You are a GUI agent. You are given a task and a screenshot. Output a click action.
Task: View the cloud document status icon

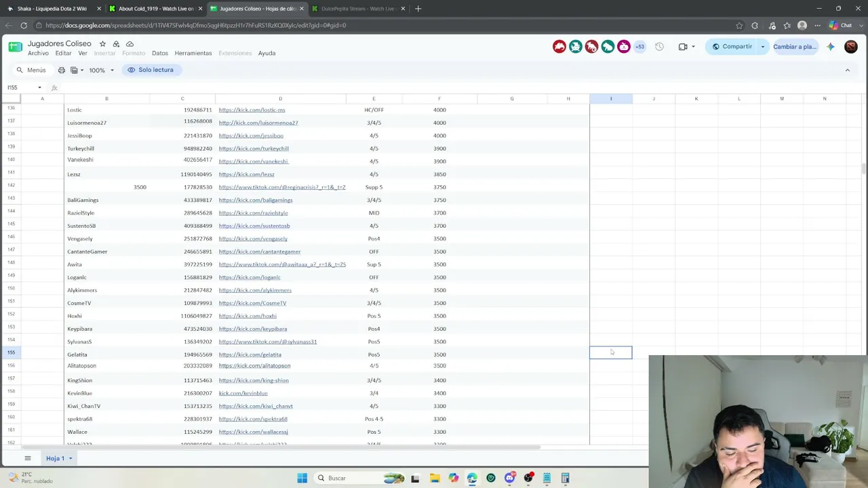(x=130, y=43)
